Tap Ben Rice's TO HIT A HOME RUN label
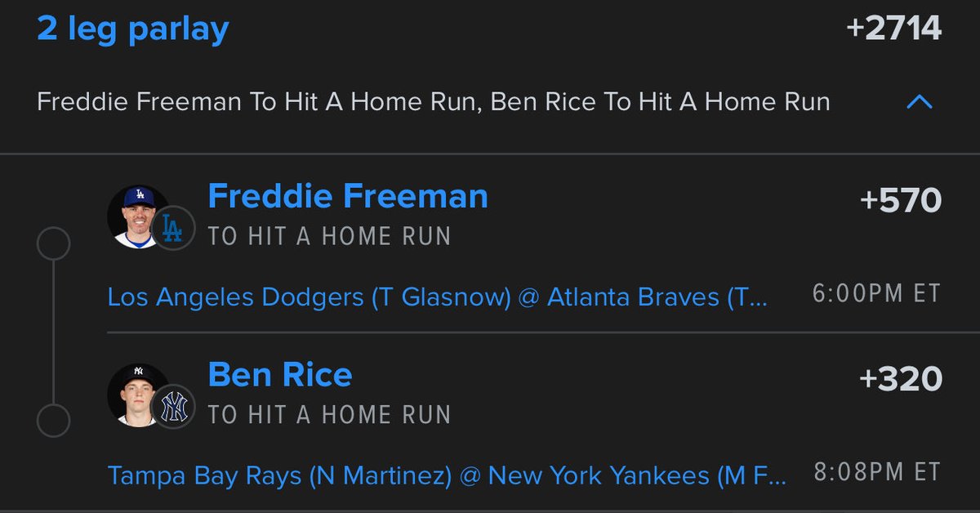980x513 pixels. [330, 414]
